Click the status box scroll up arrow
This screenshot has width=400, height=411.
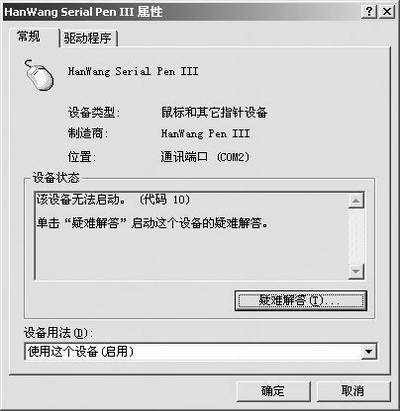[x=356, y=200]
